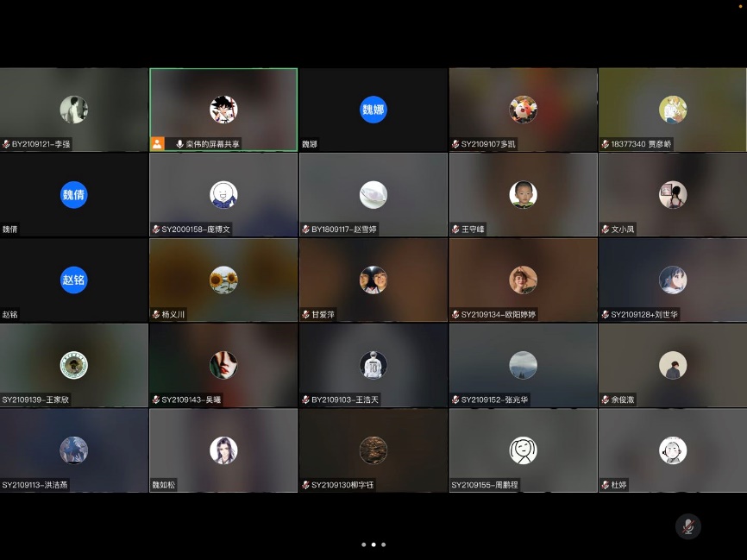This screenshot has height=560, width=747.
Task: Click the SY2109155-周鹏程 name label
Action: coord(485,486)
